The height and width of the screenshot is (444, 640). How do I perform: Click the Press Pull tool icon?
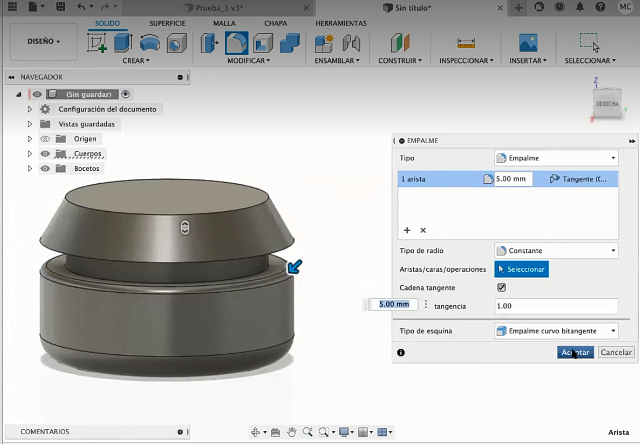(210, 43)
